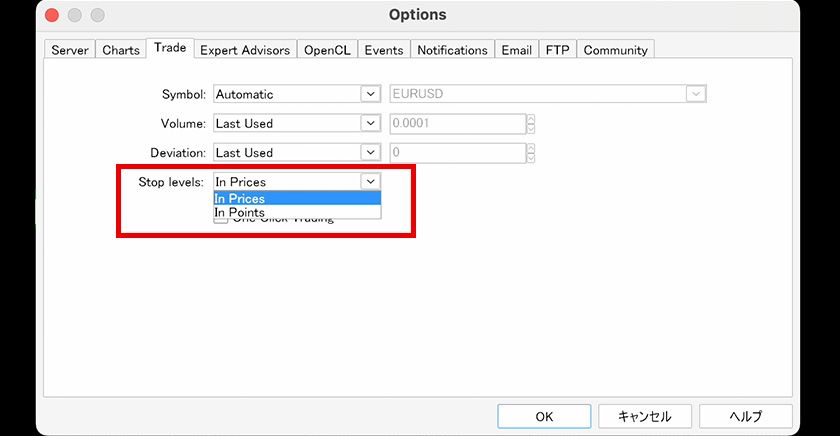Open the Email settings tab
The height and width of the screenshot is (436, 840).
(x=516, y=50)
